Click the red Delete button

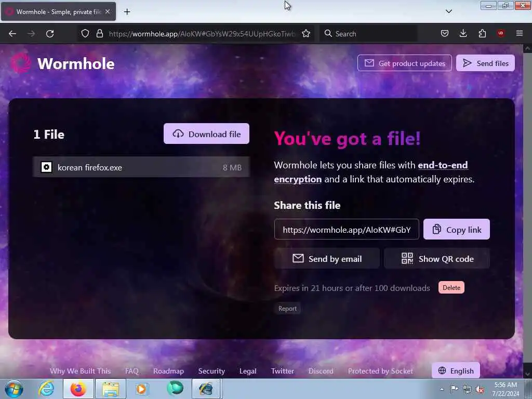pyautogui.click(x=451, y=287)
